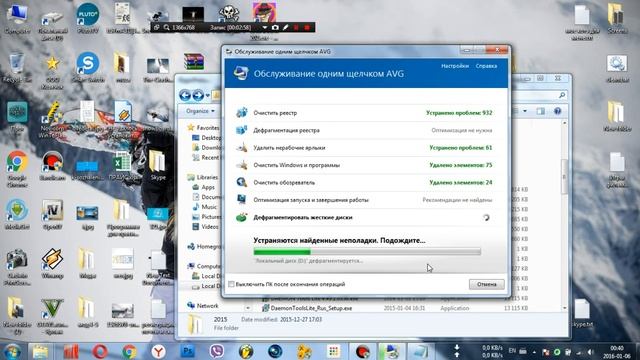This screenshot has height=360, width=640.
Task: Click the icon beside Дефрагментация реестра
Action: 242,130
